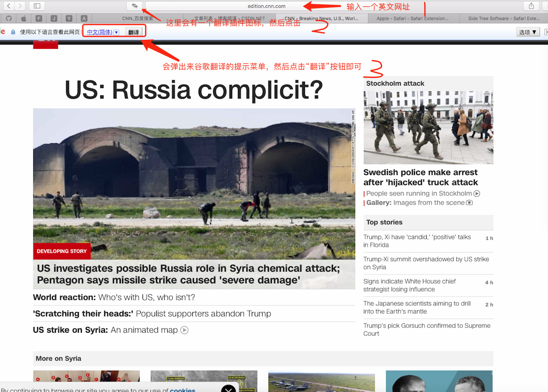Open the pinned tab labeled A

tap(84, 18)
